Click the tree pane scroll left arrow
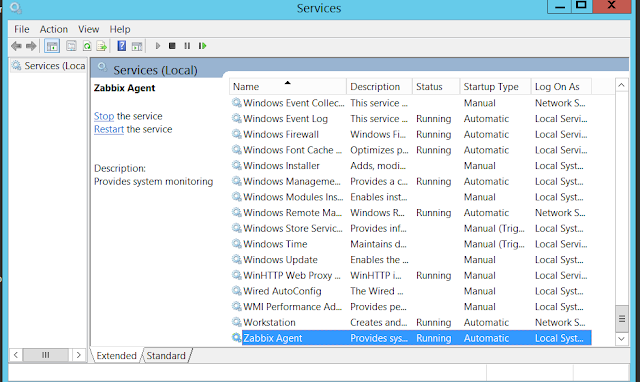The image size is (640, 382). tap(16, 355)
